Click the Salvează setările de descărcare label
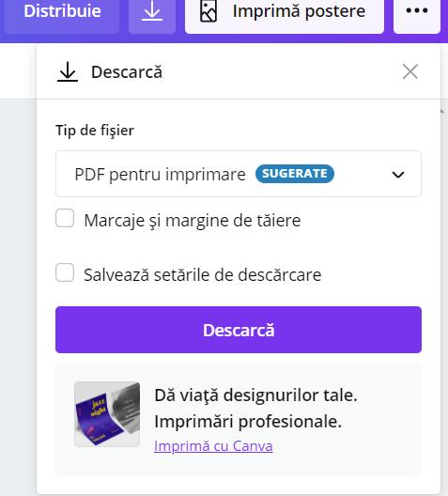The height and width of the screenshot is (496, 448). click(x=203, y=274)
